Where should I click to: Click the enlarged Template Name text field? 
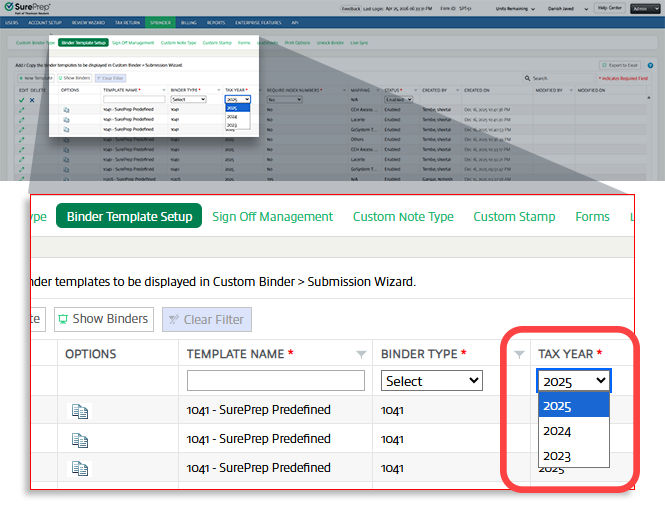276,381
